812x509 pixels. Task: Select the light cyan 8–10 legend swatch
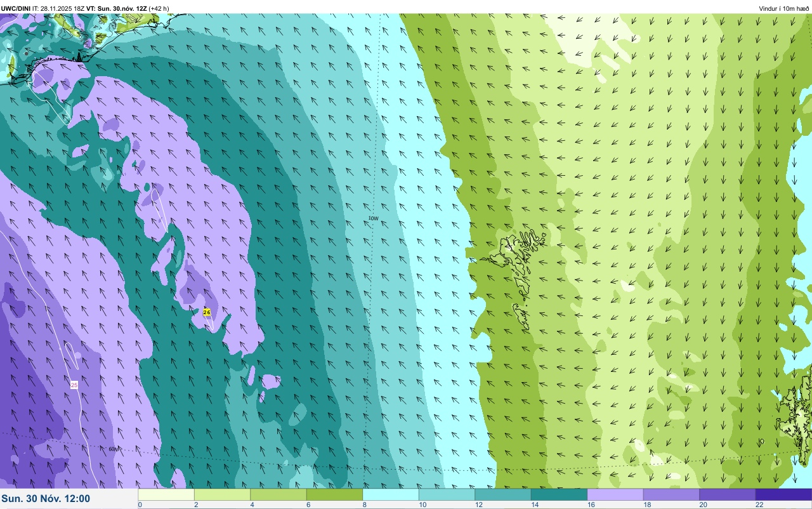(x=391, y=494)
